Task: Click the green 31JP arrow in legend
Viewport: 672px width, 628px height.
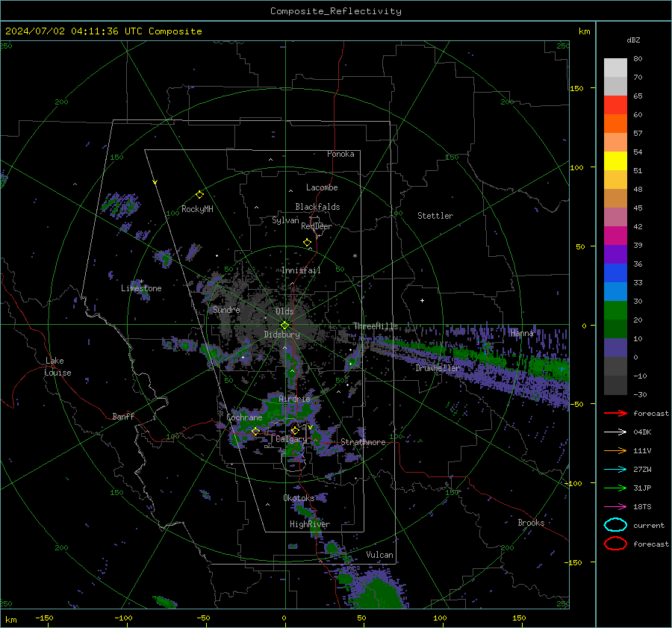Action: [615, 488]
